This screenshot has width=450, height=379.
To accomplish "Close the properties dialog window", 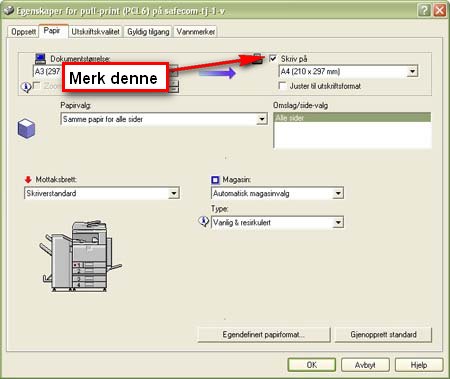I will (x=440, y=10).
